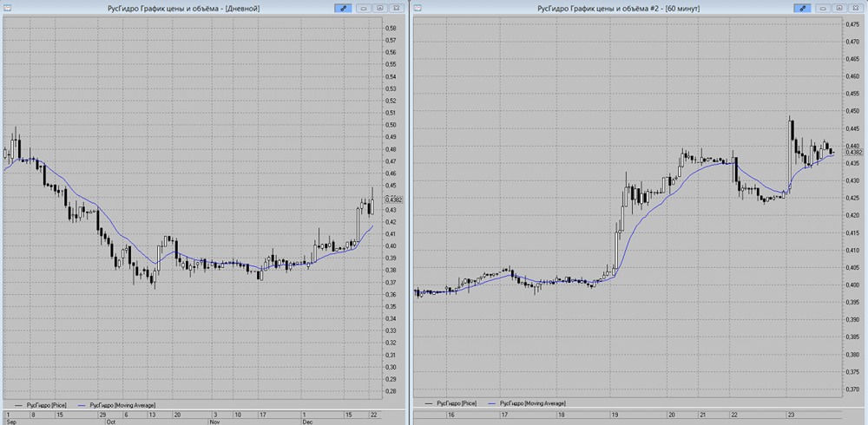Click date 23 on the 60 минут time axis

tap(791, 415)
